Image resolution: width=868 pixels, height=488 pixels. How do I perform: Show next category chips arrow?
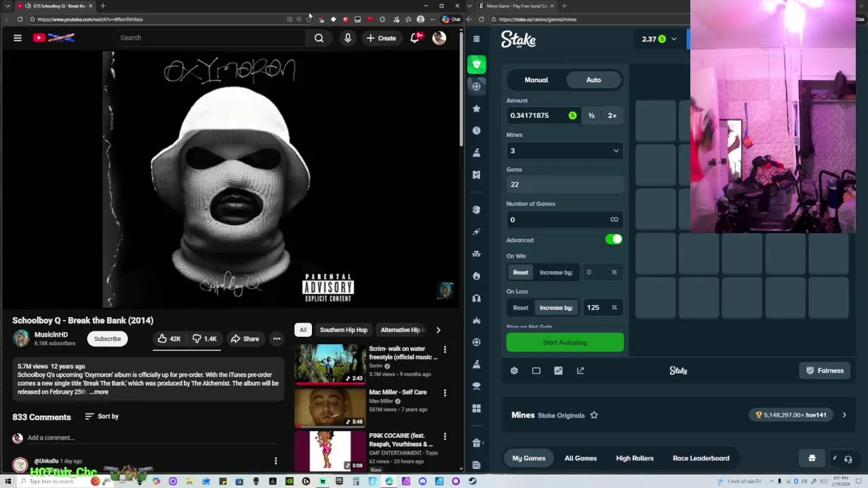[x=438, y=330]
